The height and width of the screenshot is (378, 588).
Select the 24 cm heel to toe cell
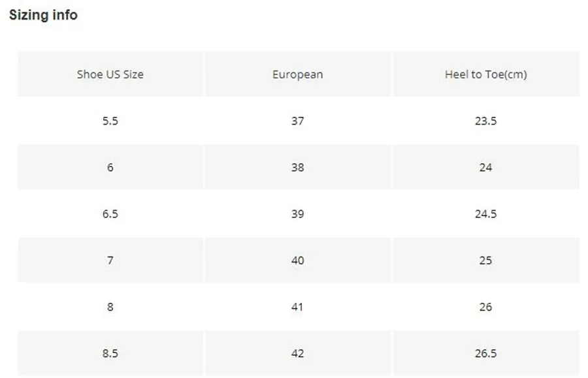pyautogui.click(x=485, y=167)
